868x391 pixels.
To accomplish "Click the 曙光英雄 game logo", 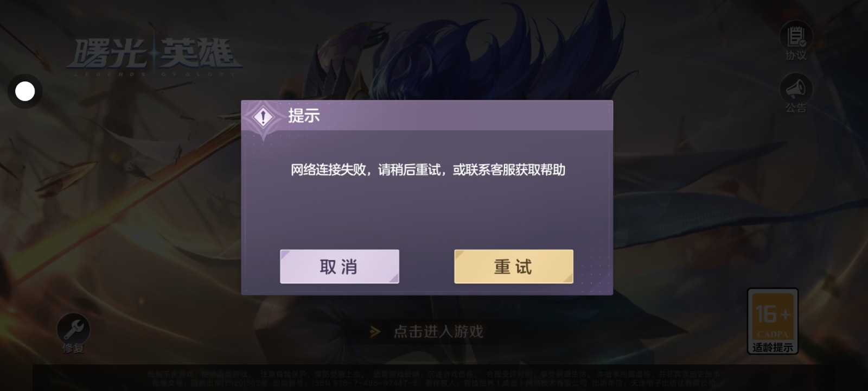I will point(154,55).
